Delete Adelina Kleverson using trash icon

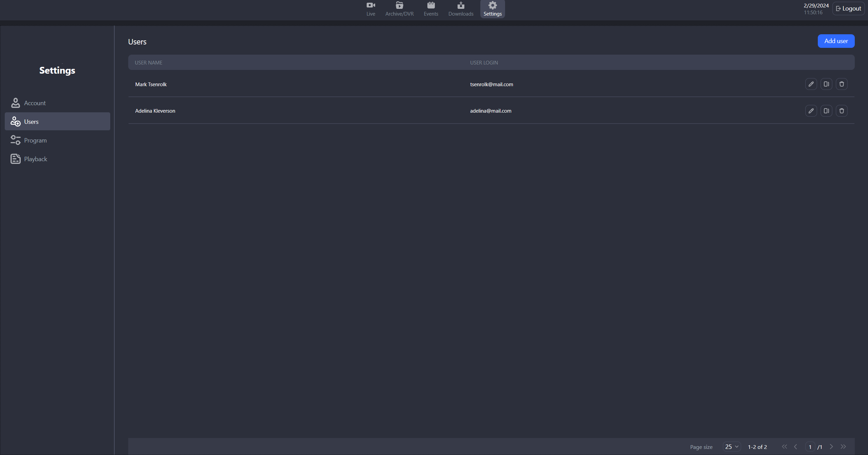click(x=841, y=111)
